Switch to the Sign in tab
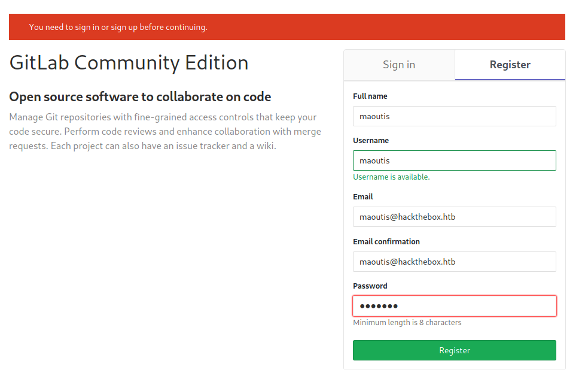Image resolution: width=588 pixels, height=385 pixels. tap(399, 65)
